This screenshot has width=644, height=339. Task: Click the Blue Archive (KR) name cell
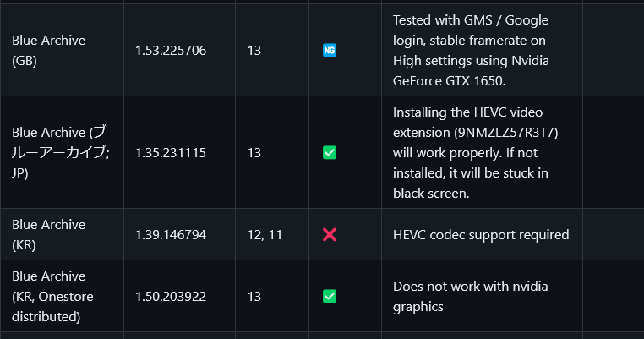pos(48,235)
